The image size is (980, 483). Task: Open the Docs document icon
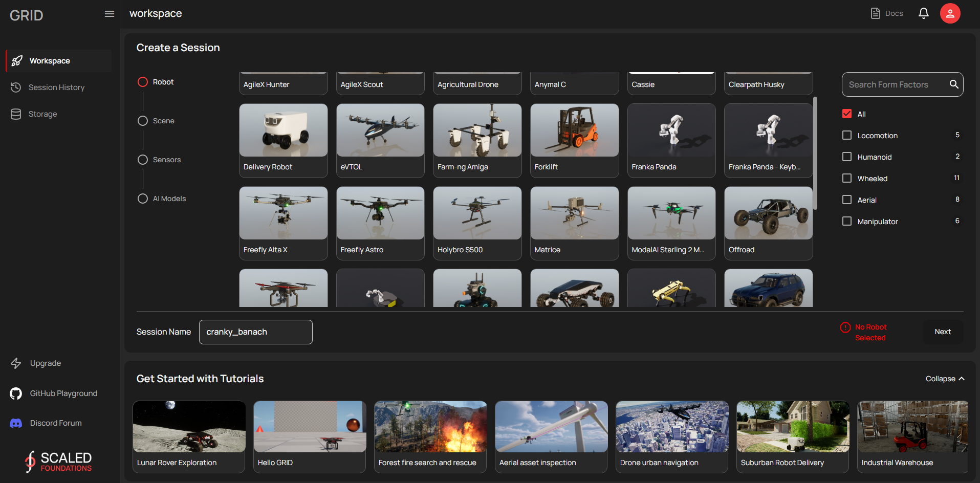point(875,13)
